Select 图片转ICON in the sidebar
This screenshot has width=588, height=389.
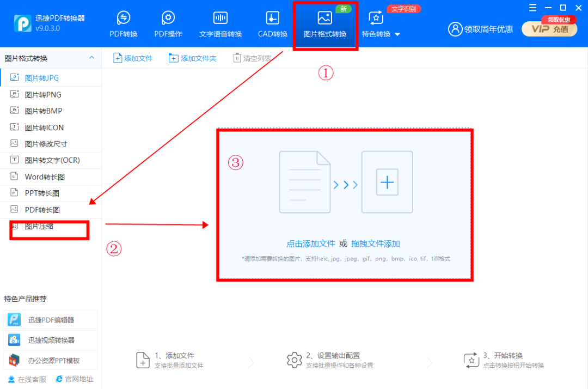pyautogui.click(x=51, y=127)
